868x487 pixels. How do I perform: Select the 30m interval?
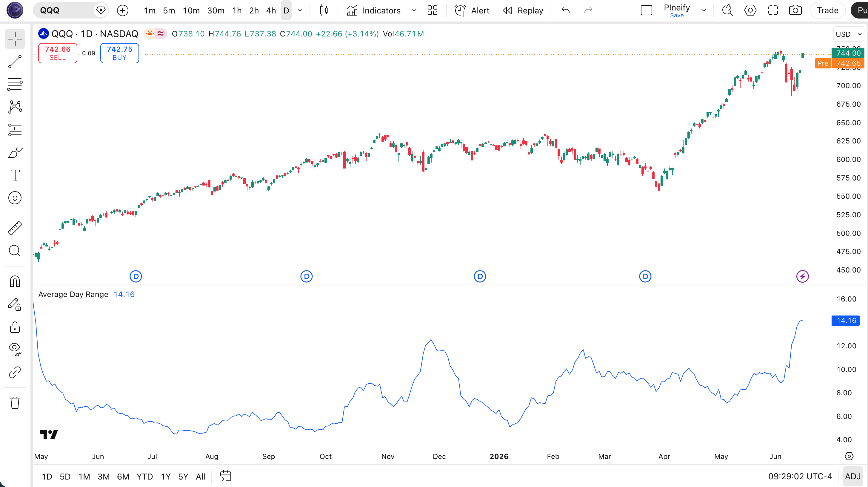216,10
